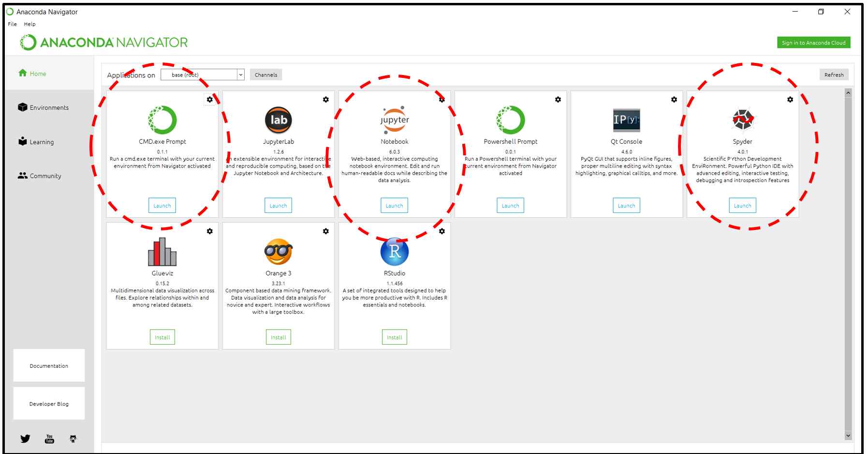Open the GitHub link icon
Viewport: 868px width, 454px height.
tap(73, 439)
